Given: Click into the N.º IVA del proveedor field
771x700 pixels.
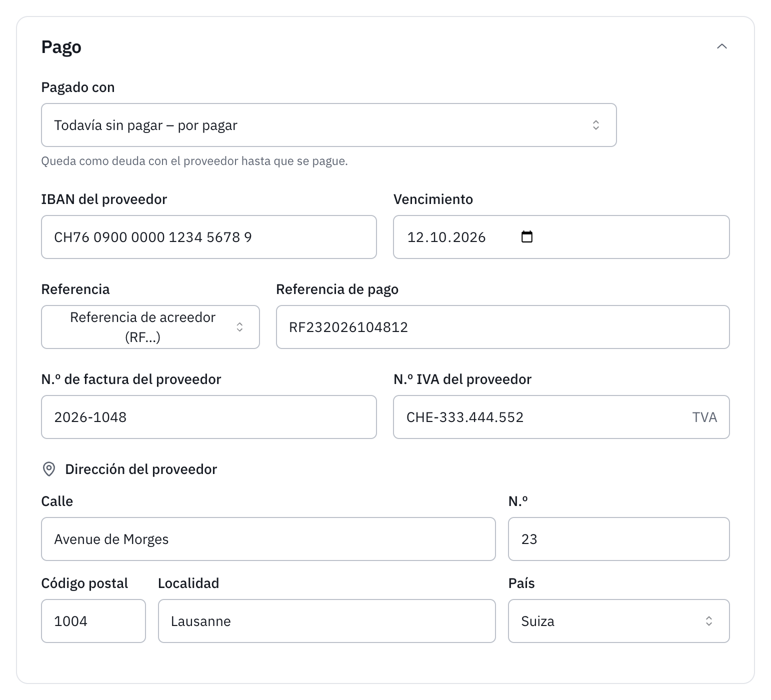Looking at the screenshot, I should (561, 417).
